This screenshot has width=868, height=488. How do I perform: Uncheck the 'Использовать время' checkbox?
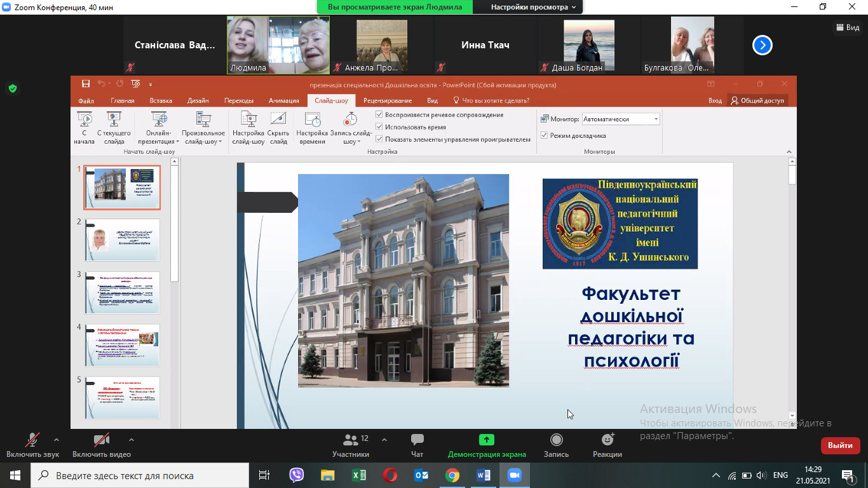pyautogui.click(x=379, y=127)
